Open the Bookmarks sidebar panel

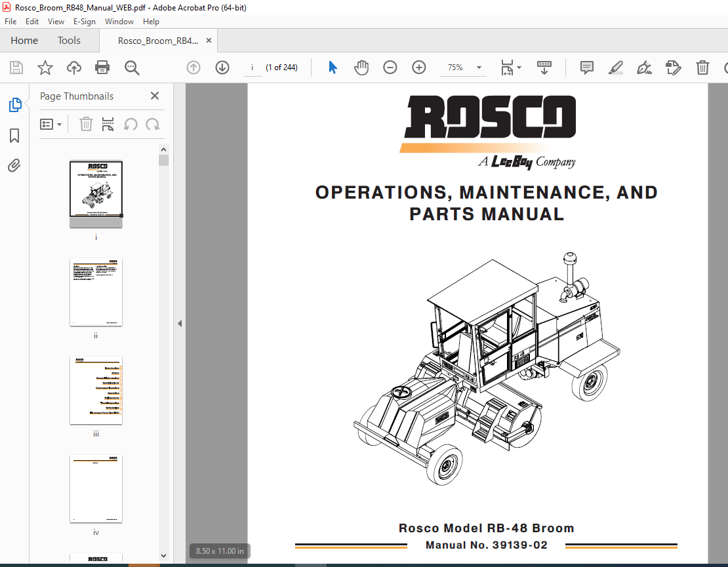click(x=14, y=136)
